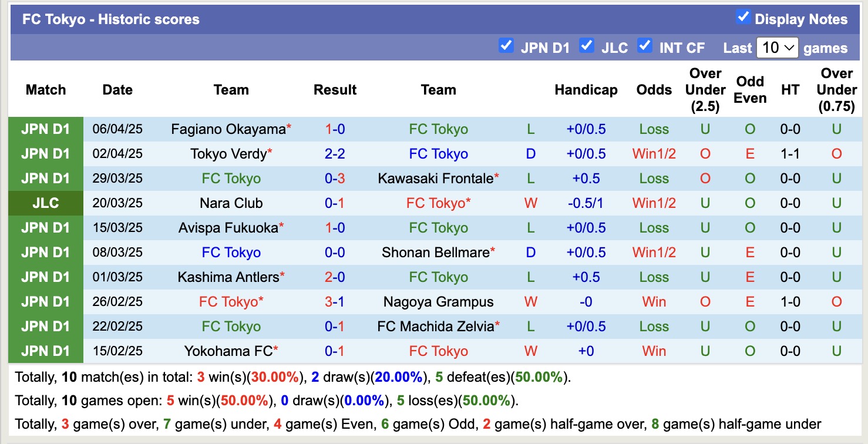Open the Nagoya Grampus team page
Viewport: 868px width, 444px height.
pyautogui.click(x=438, y=301)
